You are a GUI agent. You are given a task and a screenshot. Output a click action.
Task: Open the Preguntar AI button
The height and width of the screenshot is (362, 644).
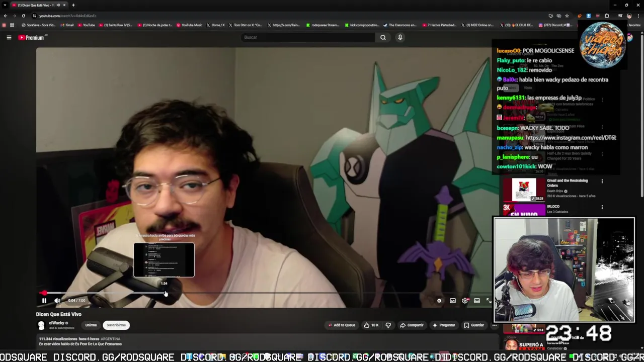444,325
